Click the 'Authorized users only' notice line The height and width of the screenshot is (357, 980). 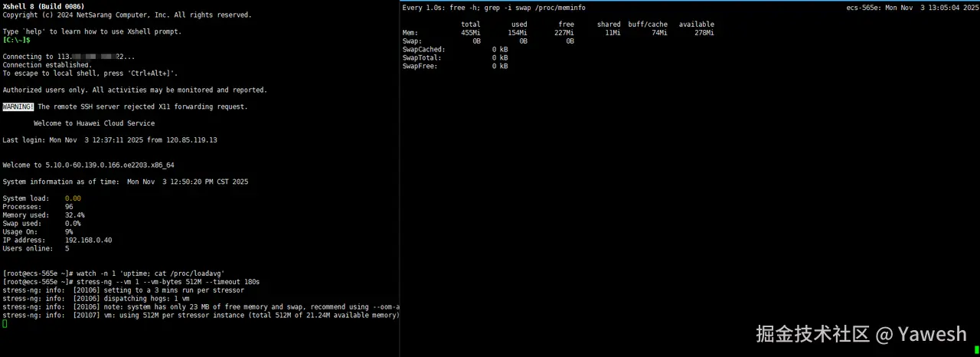pos(135,90)
